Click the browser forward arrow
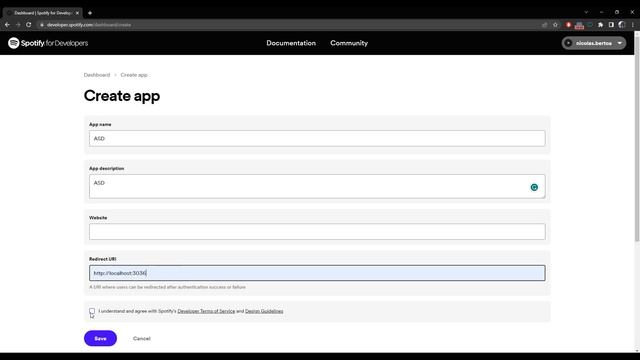 tap(18, 25)
